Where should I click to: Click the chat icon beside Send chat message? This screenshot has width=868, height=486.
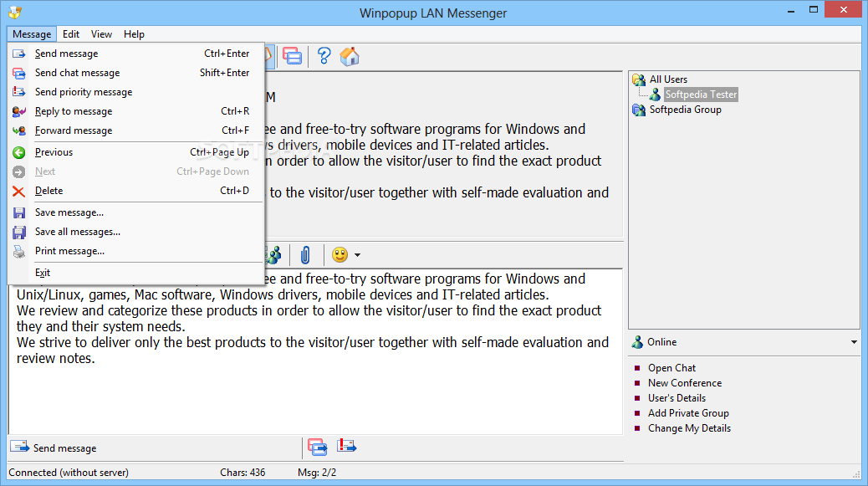coord(19,73)
